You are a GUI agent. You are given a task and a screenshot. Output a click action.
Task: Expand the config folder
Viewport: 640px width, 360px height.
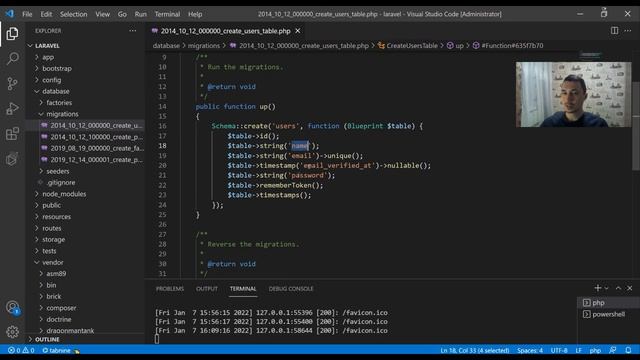coord(85,80)
